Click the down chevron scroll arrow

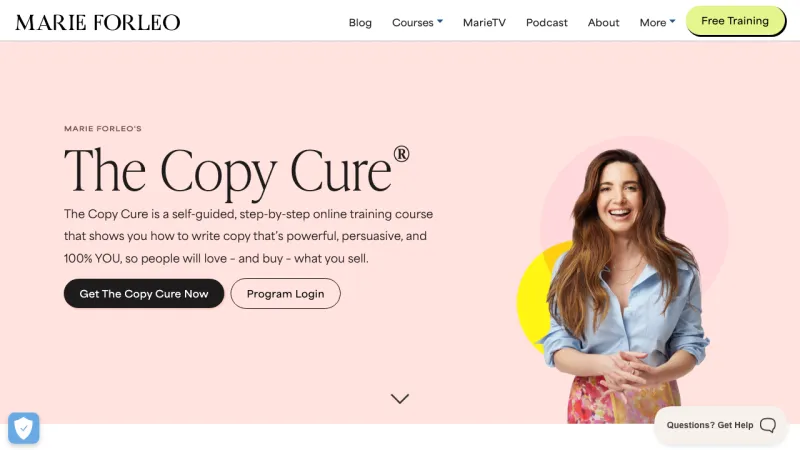pyautogui.click(x=400, y=398)
